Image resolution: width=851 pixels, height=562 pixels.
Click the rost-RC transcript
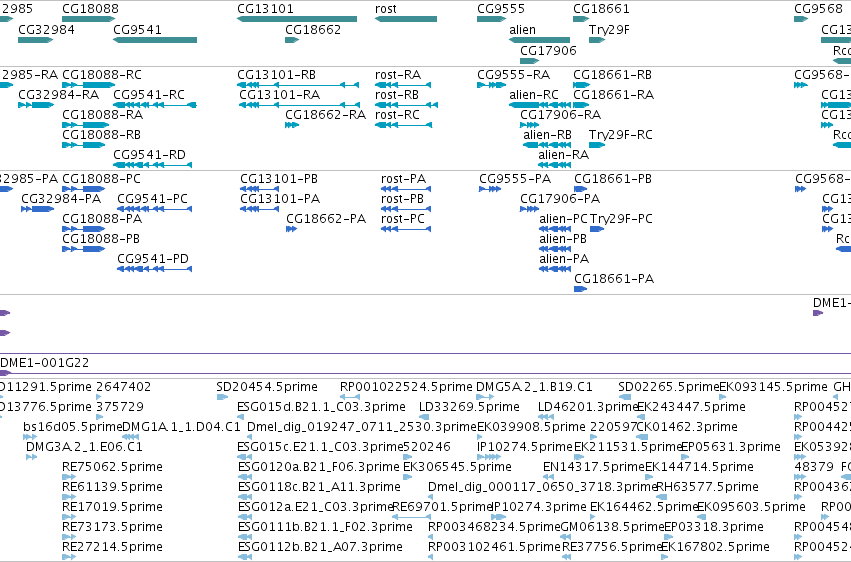404,125
